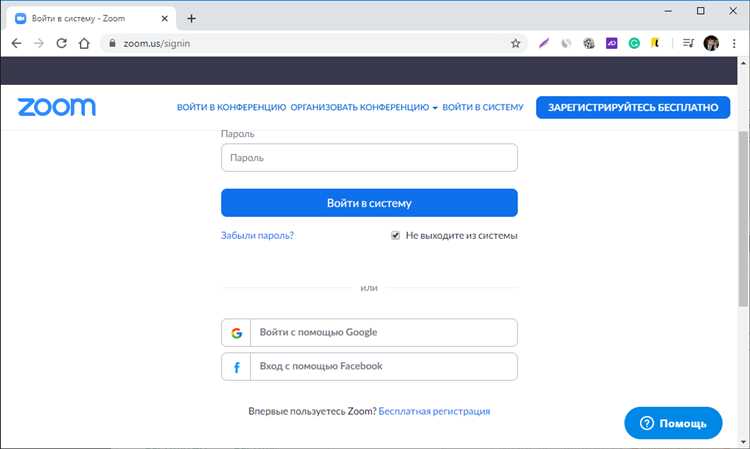Reload the page

(62, 44)
